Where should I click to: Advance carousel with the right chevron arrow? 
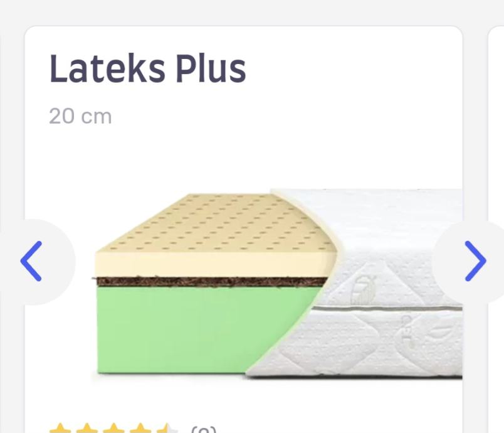point(475,261)
